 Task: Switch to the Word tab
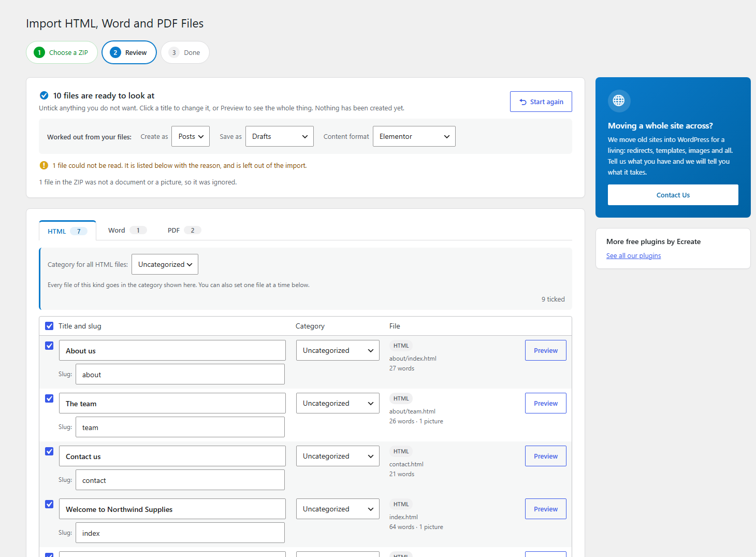point(127,230)
